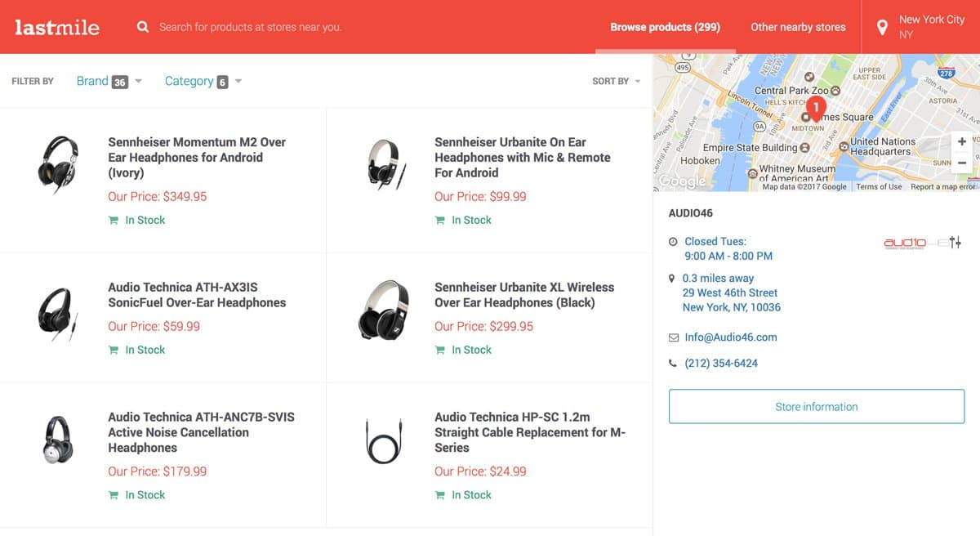Click the AUDIO46 store name
980x536 pixels.
[x=690, y=213]
